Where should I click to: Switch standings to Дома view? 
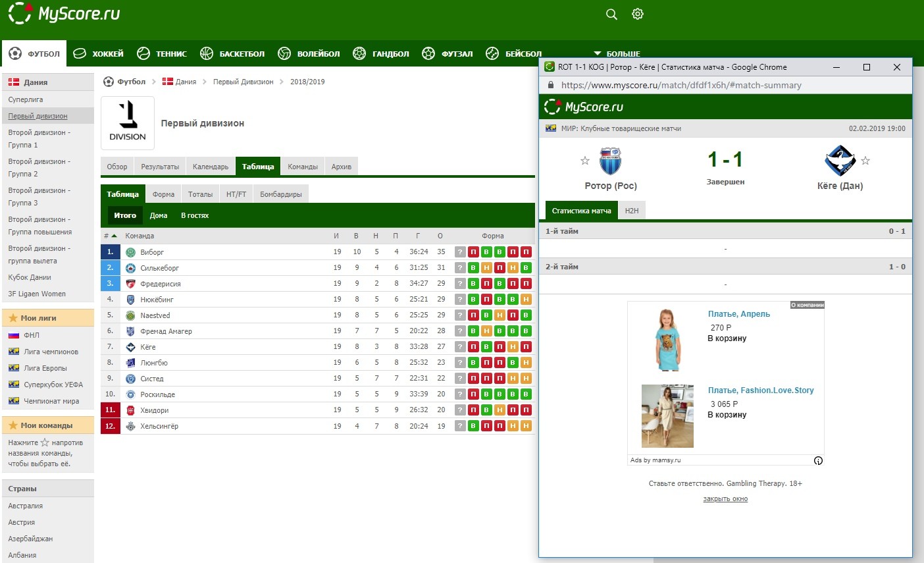tap(158, 215)
